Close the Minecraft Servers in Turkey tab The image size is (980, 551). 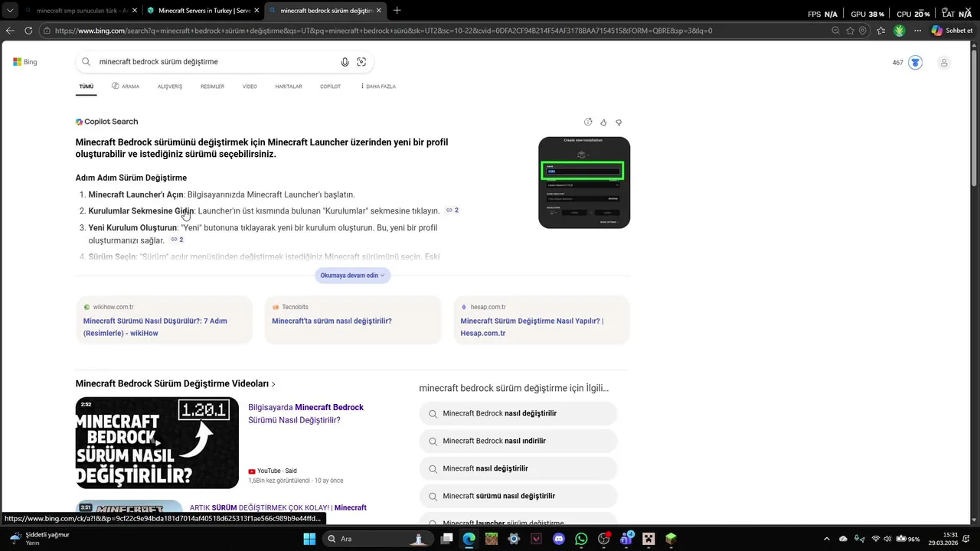tap(256, 11)
